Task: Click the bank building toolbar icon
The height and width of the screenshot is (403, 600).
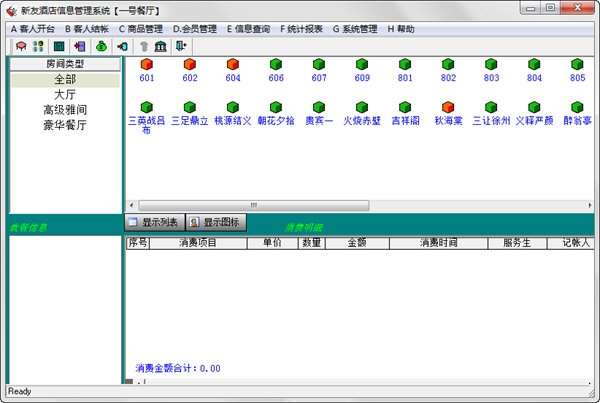Action: 160,45
